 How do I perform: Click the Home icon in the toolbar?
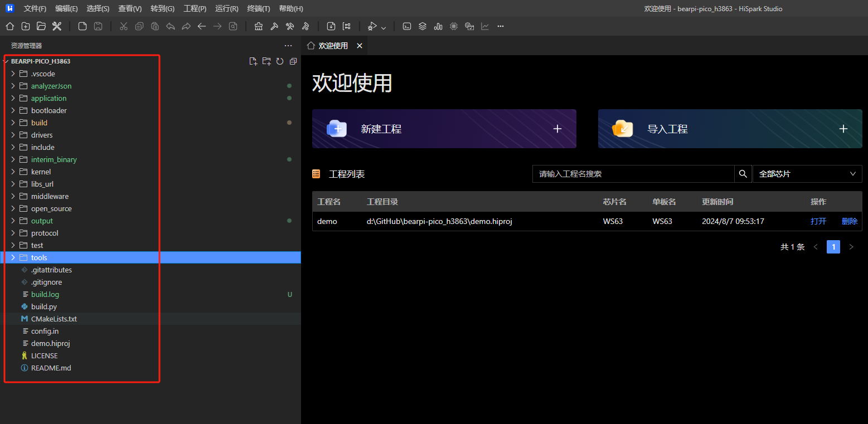point(9,26)
